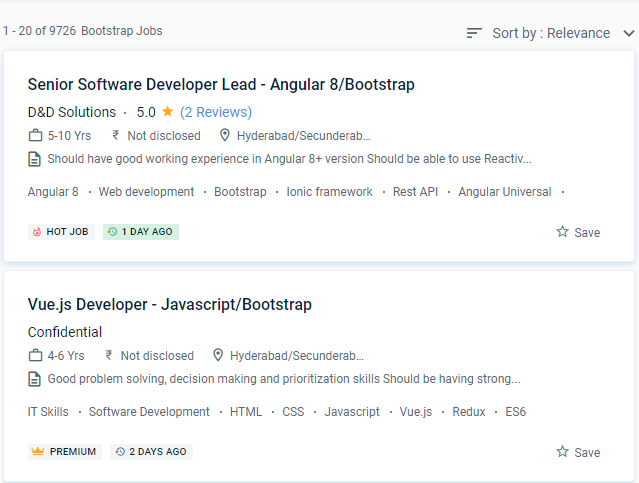The image size is (639, 483).
Task: Click the document icon beside the Vue.js job description
Action: coord(36,379)
